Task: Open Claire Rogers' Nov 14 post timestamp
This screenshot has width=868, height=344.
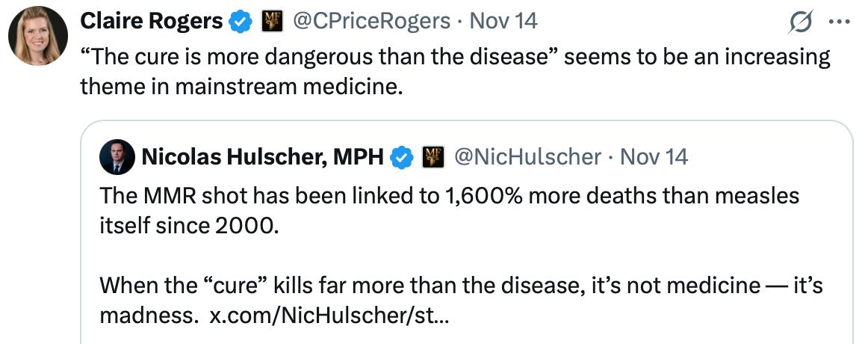Action: (503, 22)
